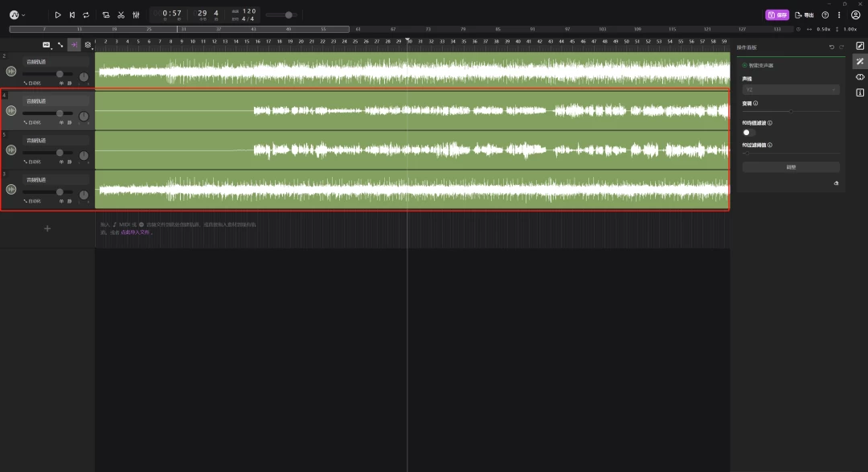The width and height of the screenshot is (868, 472).
Task: Open the magic wand effects panel icon
Action: [x=860, y=61]
